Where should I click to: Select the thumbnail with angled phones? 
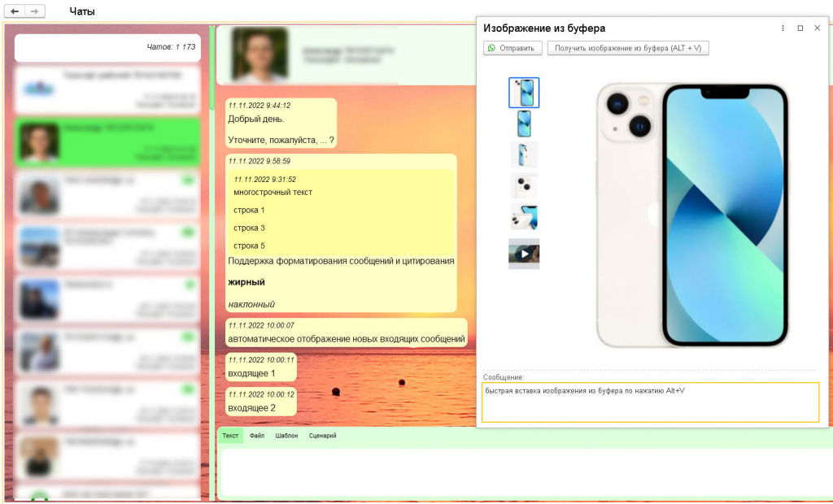[x=524, y=217]
